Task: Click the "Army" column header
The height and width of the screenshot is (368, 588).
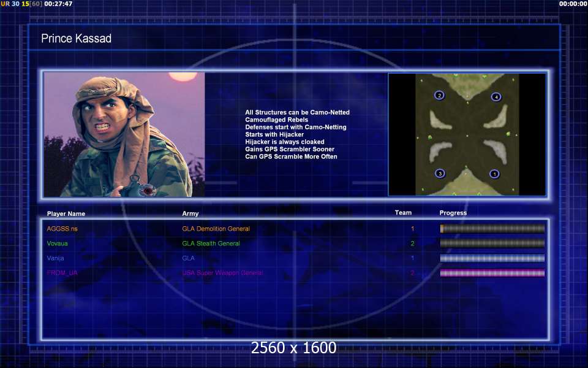Action: [x=190, y=213]
